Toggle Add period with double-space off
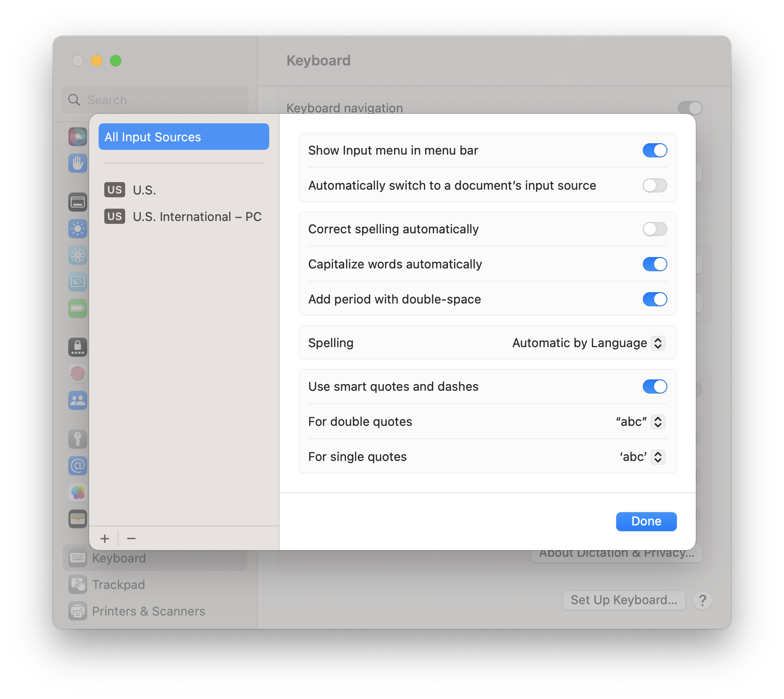Screen dimensions: 784x699 (x=655, y=299)
